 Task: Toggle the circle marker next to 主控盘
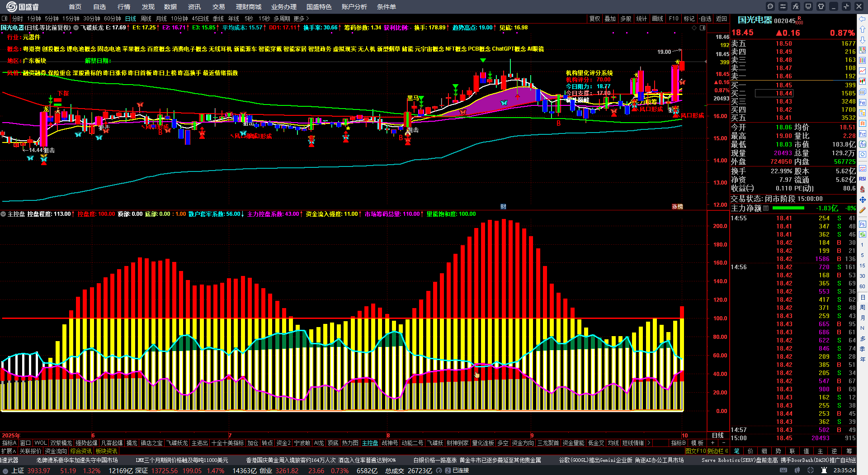(x=3, y=214)
